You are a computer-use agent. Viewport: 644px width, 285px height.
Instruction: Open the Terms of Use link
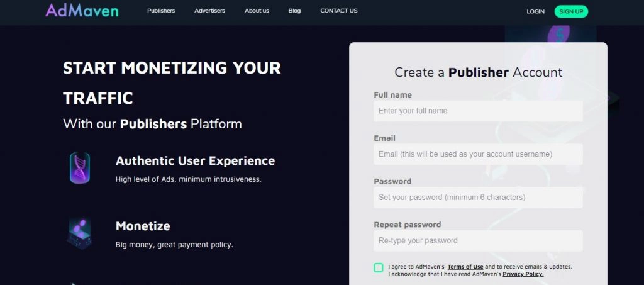click(x=465, y=267)
